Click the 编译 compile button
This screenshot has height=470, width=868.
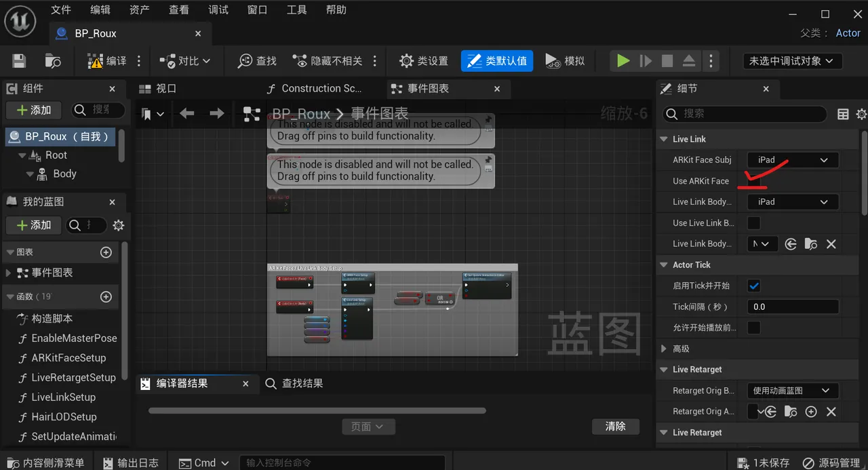[107, 61]
